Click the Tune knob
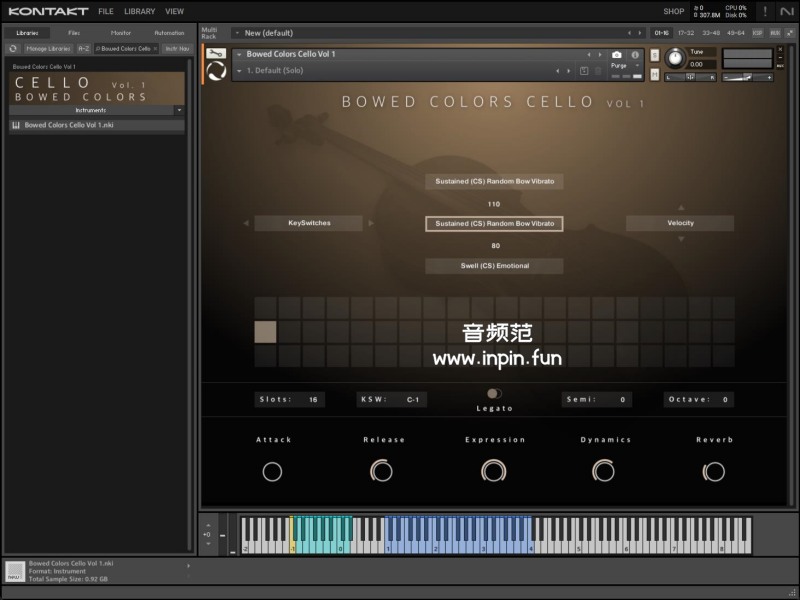Image resolution: width=800 pixels, height=600 pixels. coord(675,58)
